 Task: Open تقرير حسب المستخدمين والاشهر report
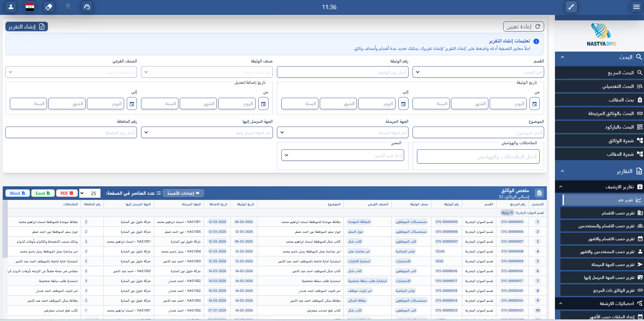(x=602, y=251)
